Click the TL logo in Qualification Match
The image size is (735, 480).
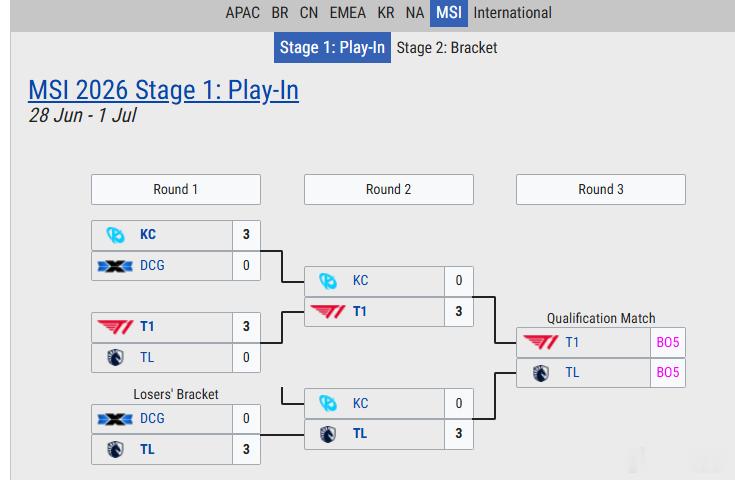click(x=540, y=373)
